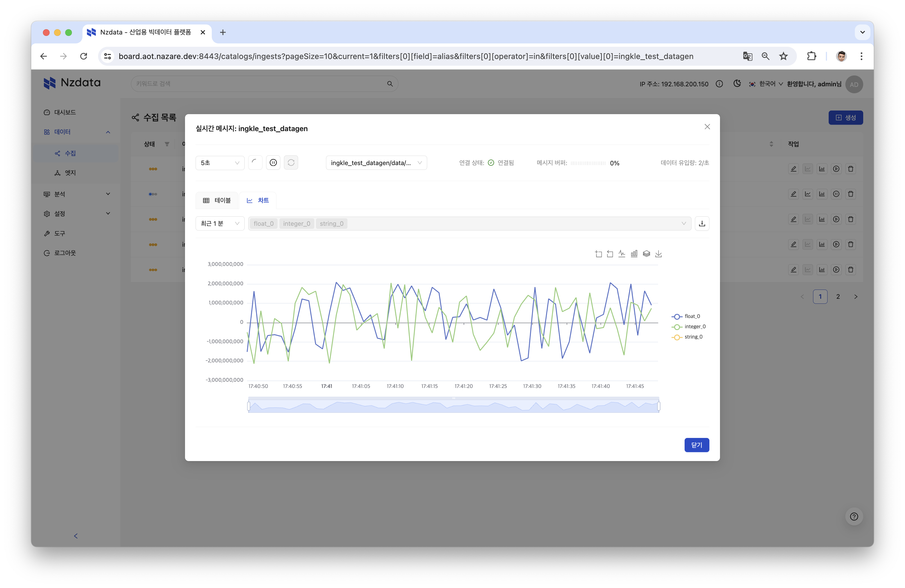
Task: Open the floating help question mark button
Action: [854, 517]
